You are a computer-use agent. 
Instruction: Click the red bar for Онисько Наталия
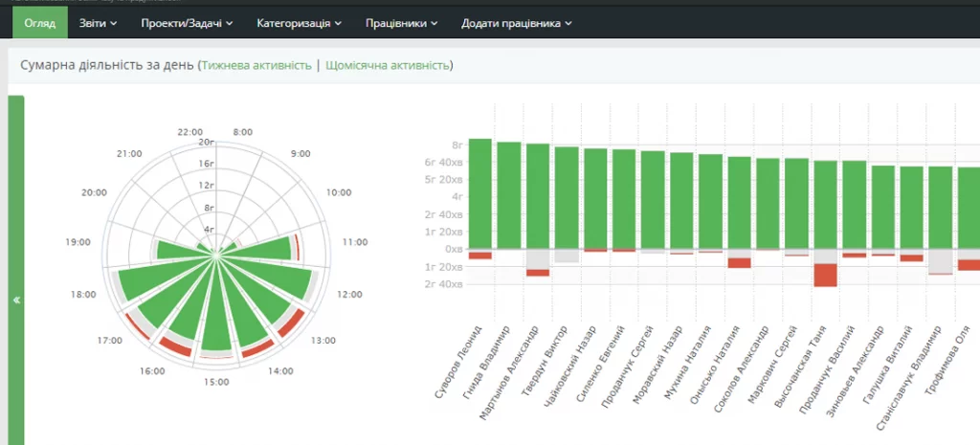(x=739, y=262)
